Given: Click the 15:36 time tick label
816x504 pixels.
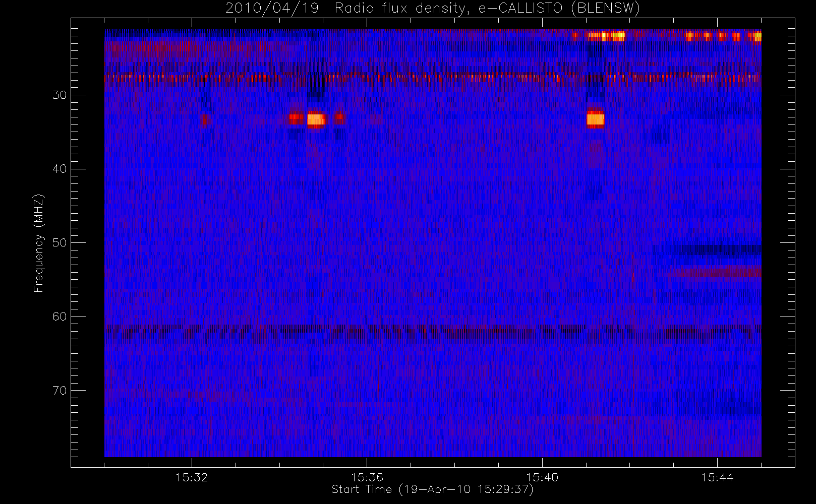Looking at the screenshot, I should pyautogui.click(x=367, y=477).
